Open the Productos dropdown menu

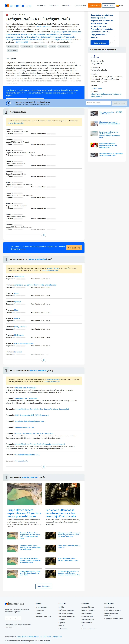[54, 5]
